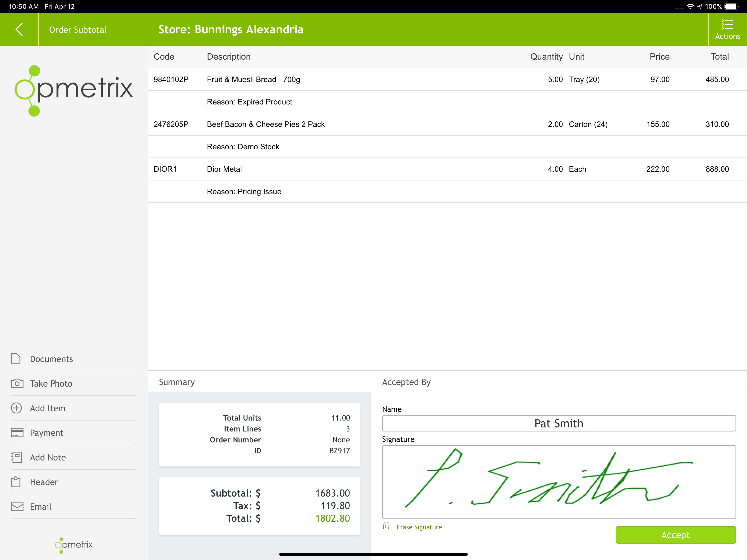Click the Order Number value None

tap(341, 440)
